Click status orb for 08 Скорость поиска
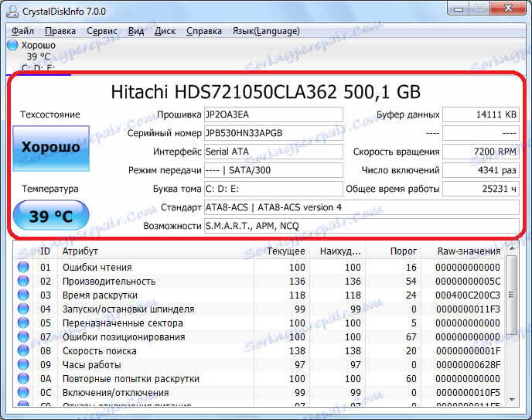The width and height of the screenshot is (532, 420). pyautogui.click(x=23, y=350)
